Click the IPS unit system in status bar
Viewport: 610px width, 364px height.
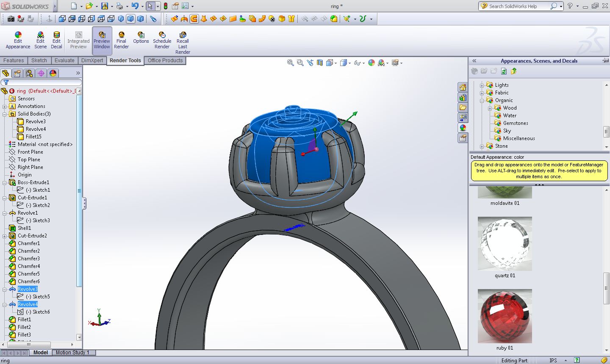coord(553,361)
